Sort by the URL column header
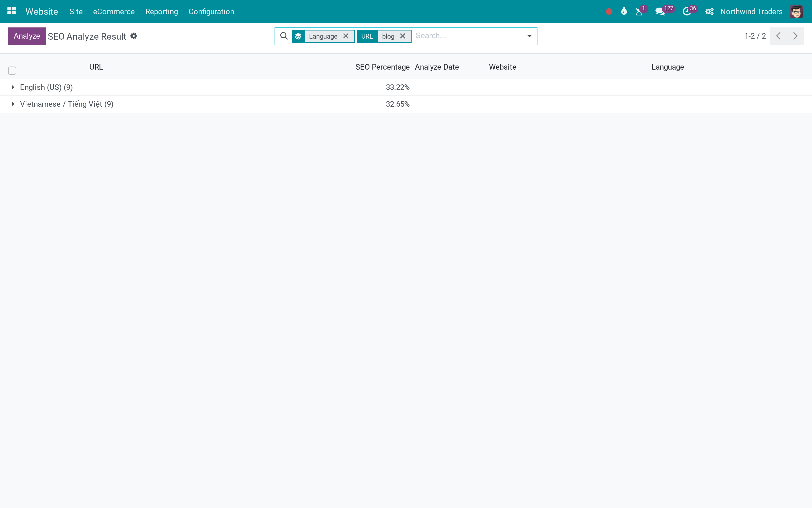This screenshot has height=508, width=812. point(96,67)
